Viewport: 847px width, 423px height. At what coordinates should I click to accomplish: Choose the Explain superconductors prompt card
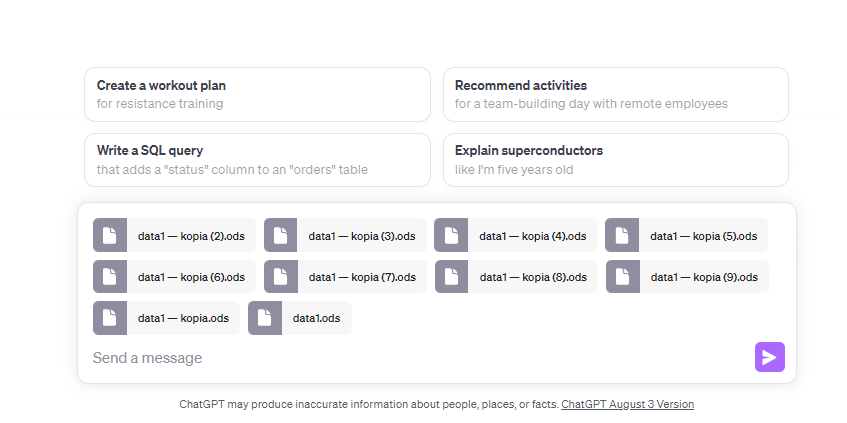point(615,160)
